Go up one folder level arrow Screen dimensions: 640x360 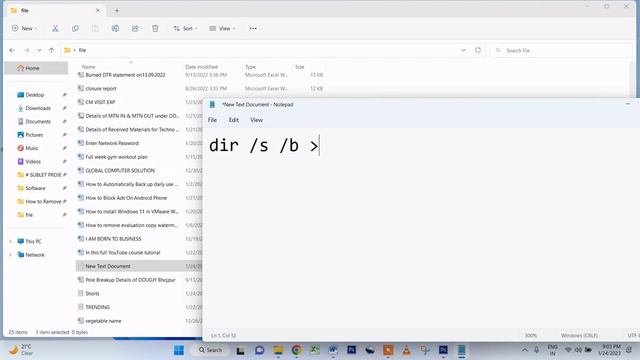(51, 50)
